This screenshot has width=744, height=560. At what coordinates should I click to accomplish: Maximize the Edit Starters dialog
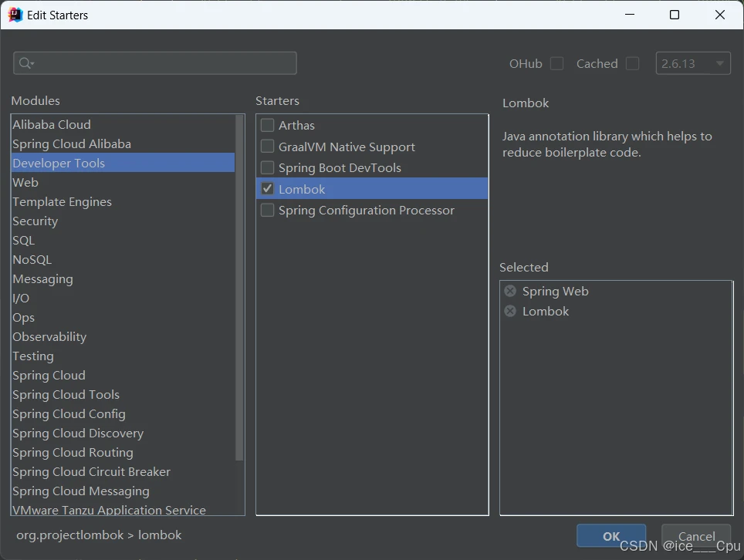click(675, 15)
